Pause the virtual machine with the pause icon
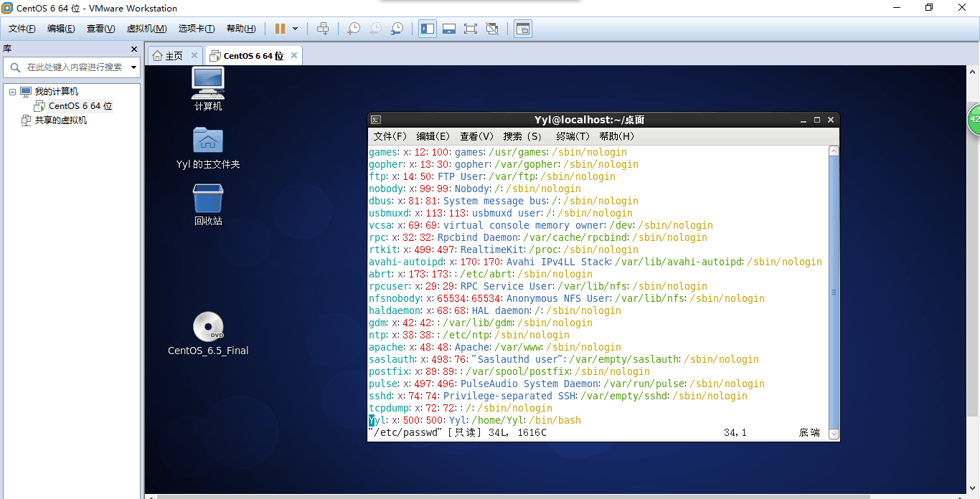 (280, 29)
